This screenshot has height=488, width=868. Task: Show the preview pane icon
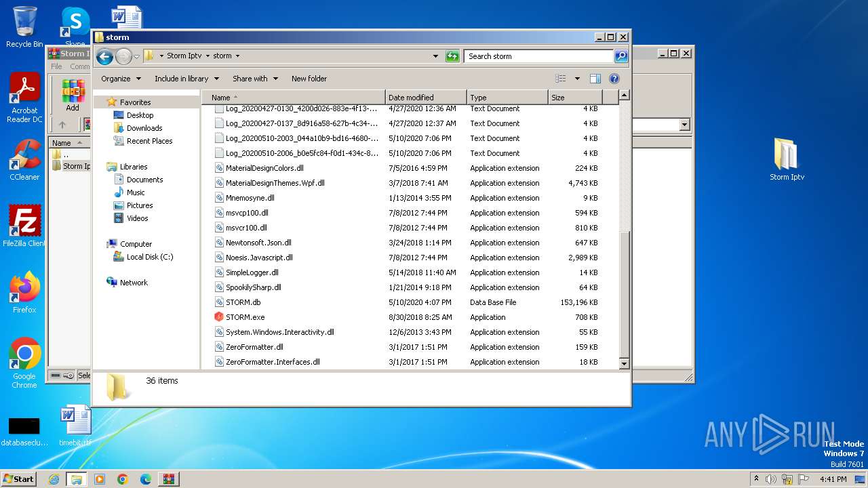pyautogui.click(x=595, y=79)
